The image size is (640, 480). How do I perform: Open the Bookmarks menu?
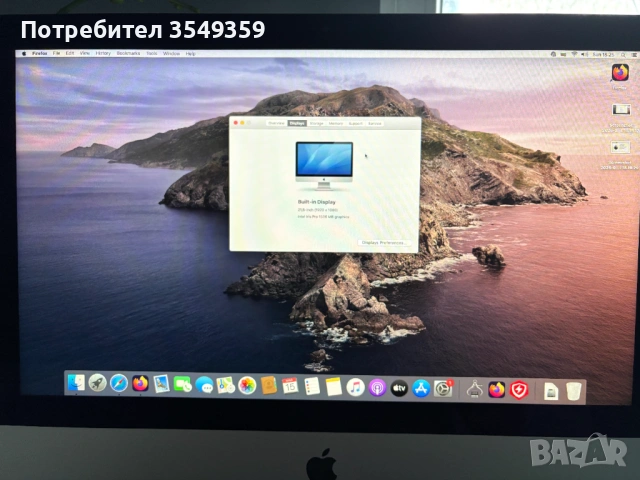[128, 53]
